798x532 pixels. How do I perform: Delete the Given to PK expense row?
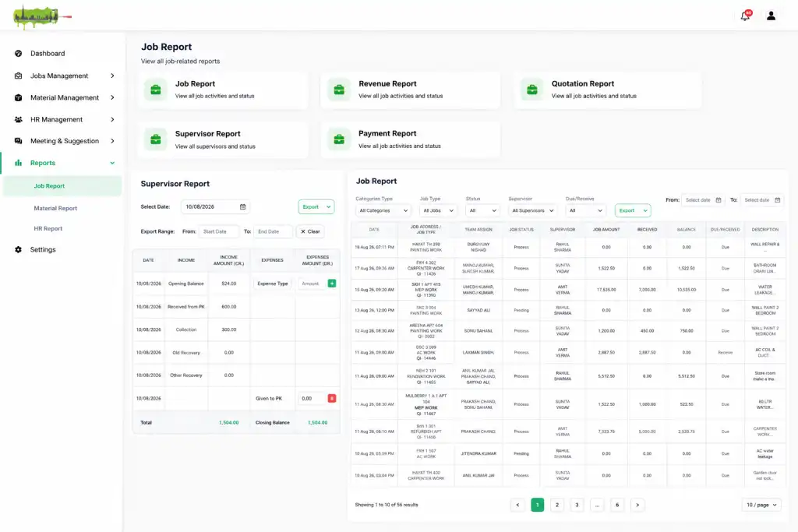point(332,398)
